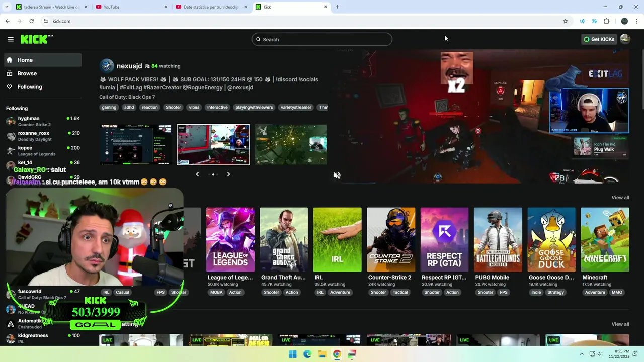Click View all for the live channels row
644x362 pixels.
(x=620, y=324)
